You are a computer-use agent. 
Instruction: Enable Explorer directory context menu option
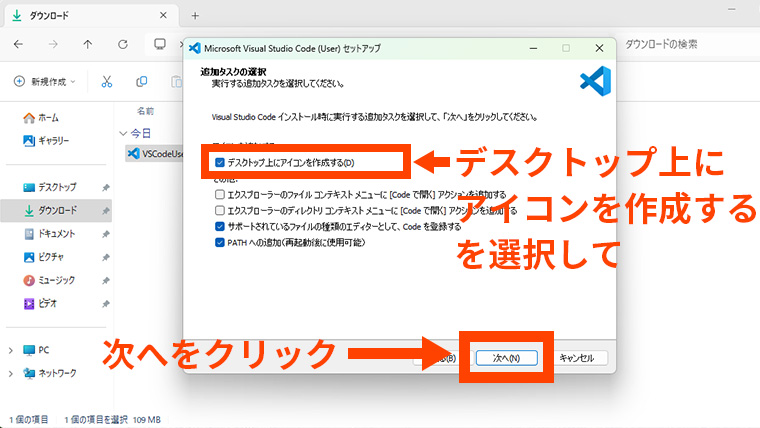tap(220, 211)
